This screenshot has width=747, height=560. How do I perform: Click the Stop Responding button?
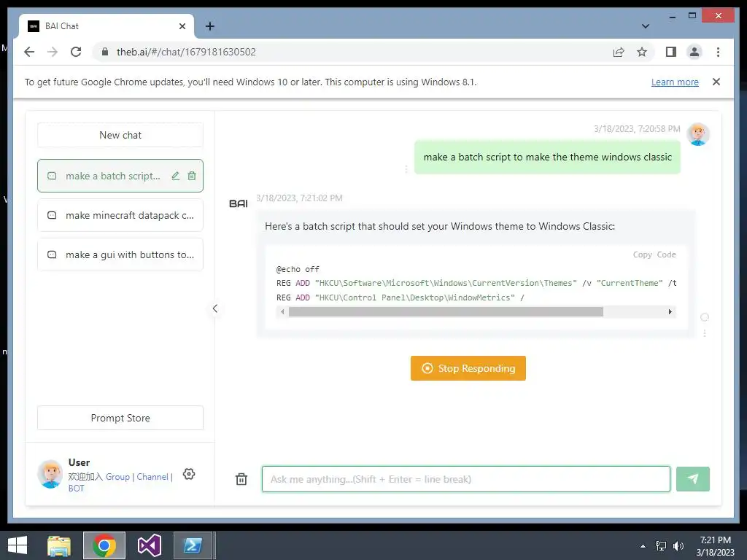468,368
